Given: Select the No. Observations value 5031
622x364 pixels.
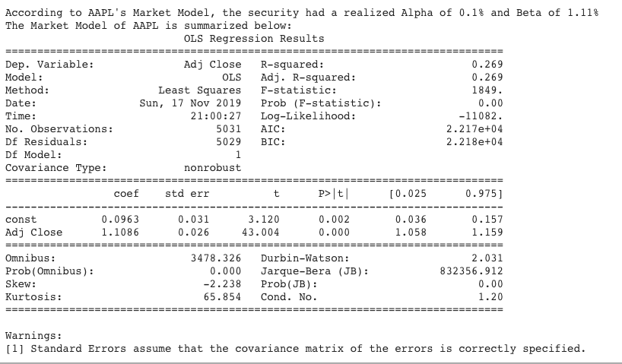Looking at the screenshot, I should 228,128.
